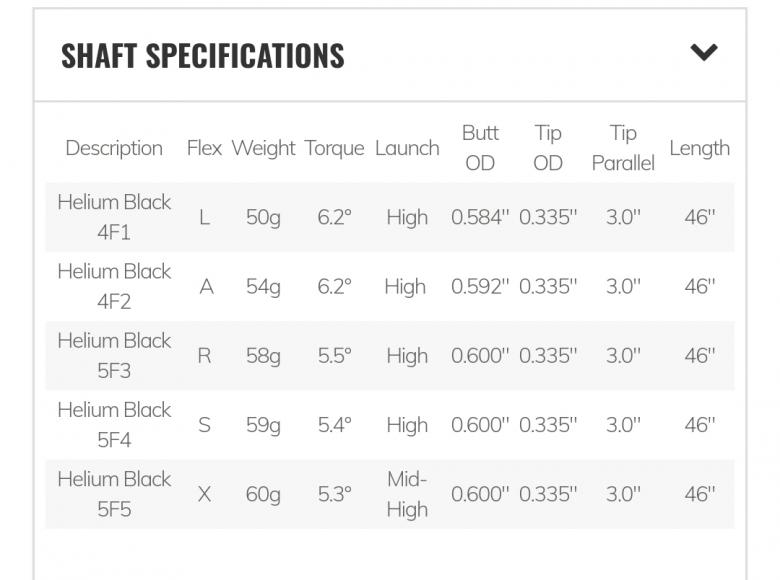The width and height of the screenshot is (780, 580).
Task: Click the 0.584" Butt OD value
Action: pyautogui.click(x=480, y=217)
